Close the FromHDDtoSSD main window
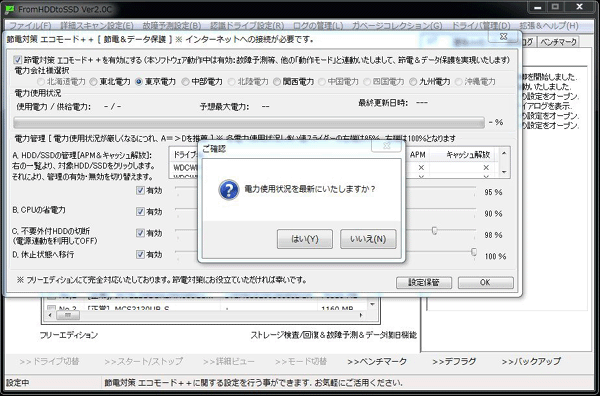This screenshot has height=396, width=600. point(580,7)
